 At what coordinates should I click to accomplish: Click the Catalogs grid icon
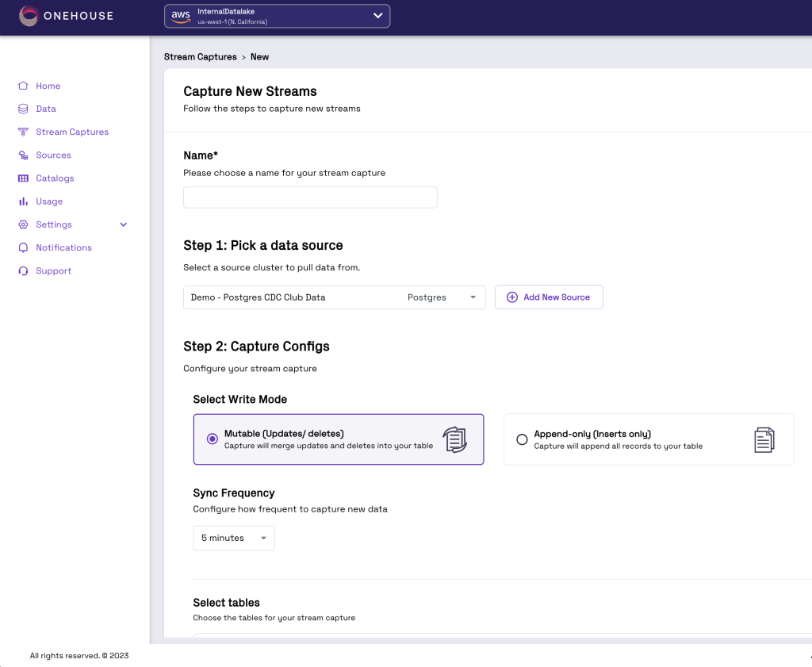pos(21,178)
